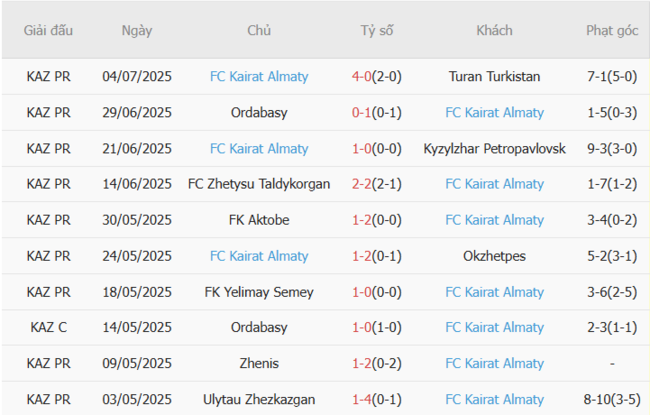Screen dimensions: 650x415
Task: Sort by the Ngày column header
Action: tap(137, 31)
